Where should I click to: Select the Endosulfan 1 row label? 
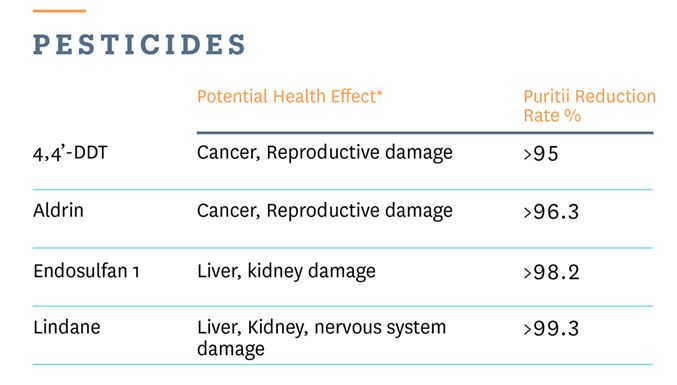tap(86, 271)
